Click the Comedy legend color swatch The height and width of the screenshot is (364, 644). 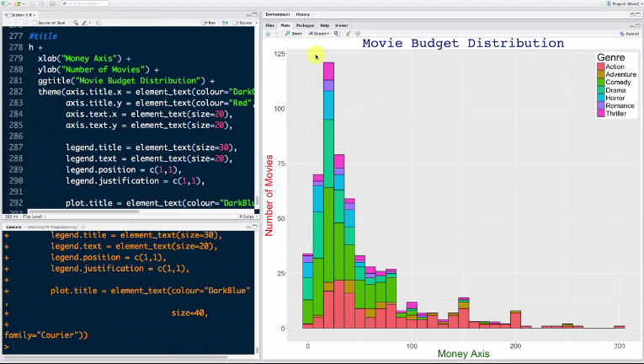pyautogui.click(x=601, y=83)
